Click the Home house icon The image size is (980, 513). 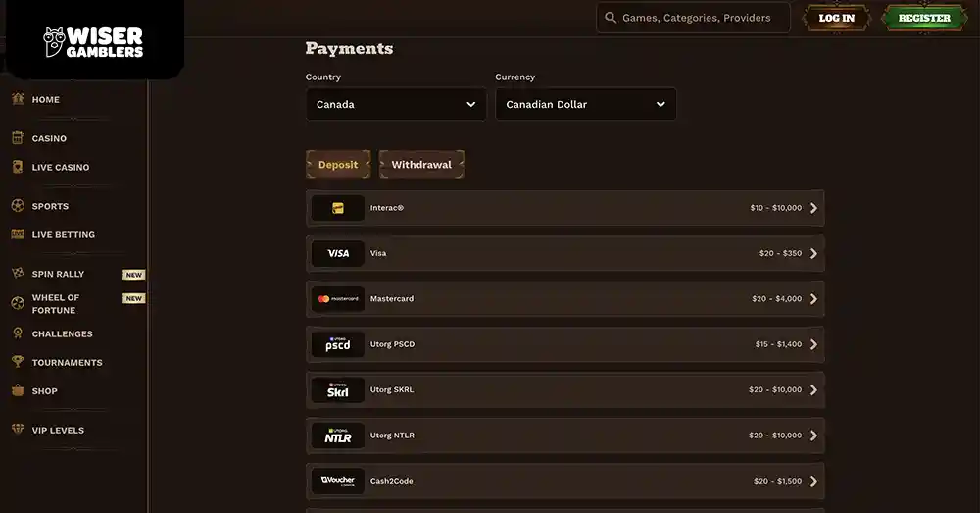pos(18,98)
